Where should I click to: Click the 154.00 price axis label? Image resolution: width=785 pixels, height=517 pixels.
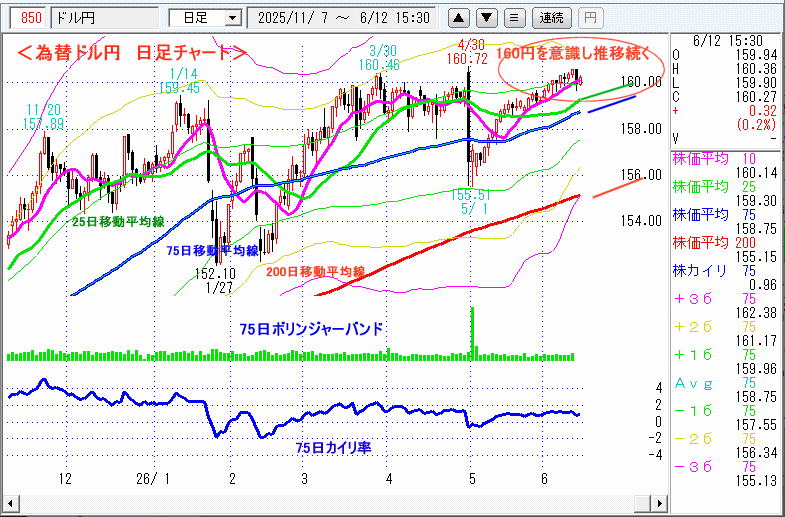tap(641, 221)
